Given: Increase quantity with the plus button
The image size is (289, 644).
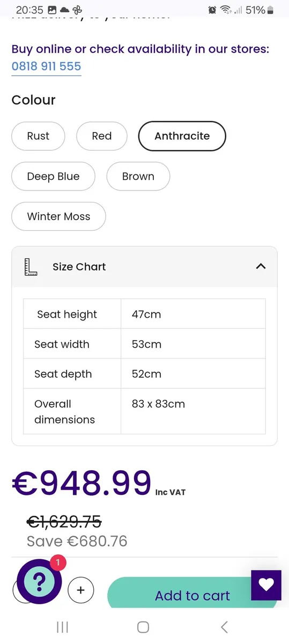Looking at the screenshot, I should (81, 590).
